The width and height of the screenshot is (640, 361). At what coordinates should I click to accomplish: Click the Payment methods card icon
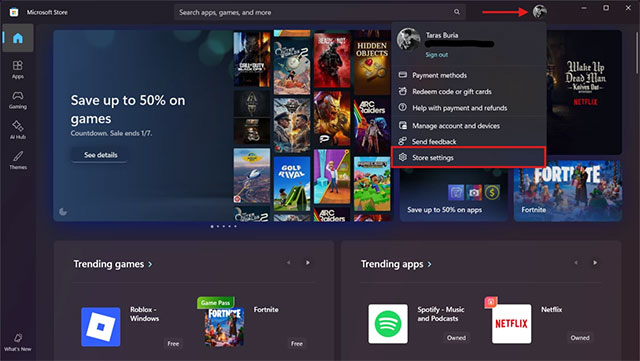(x=402, y=75)
